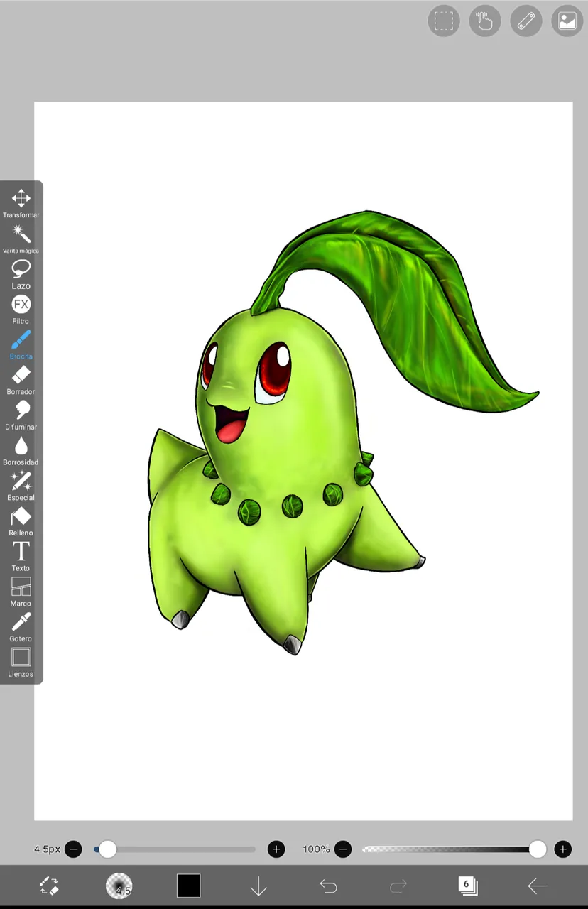Select the Transformar tool
The image size is (588, 909).
21,203
